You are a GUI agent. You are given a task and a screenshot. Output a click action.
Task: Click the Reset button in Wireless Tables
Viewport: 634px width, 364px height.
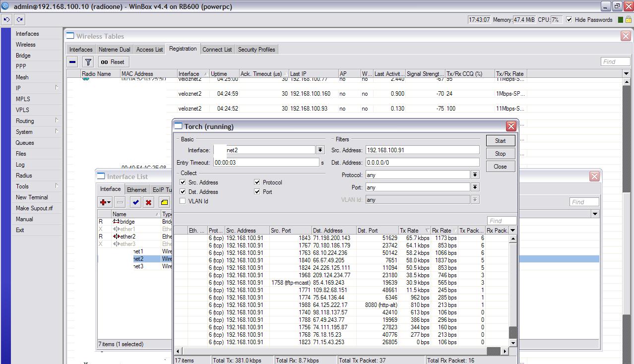coord(113,62)
